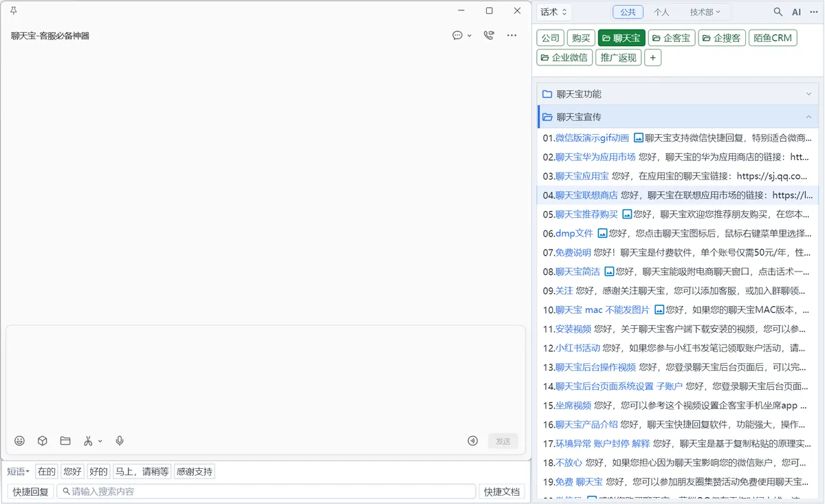
Task: Select the 陌鱼CRM category tag
Action: (x=773, y=38)
